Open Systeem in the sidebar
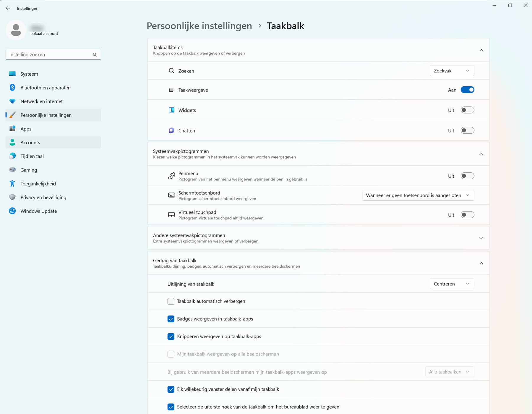 (x=29, y=74)
